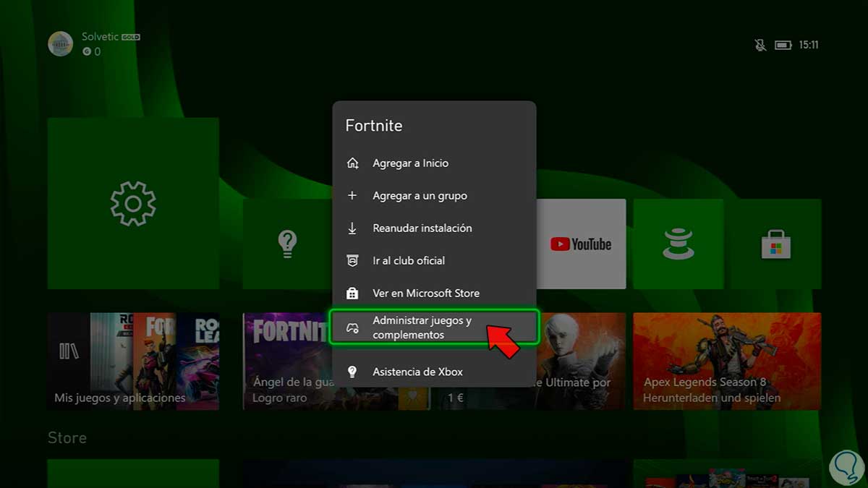This screenshot has width=868, height=488.
Task: Click the muted microphone status icon
Action: pyautogui.click(x=760, y=45)
